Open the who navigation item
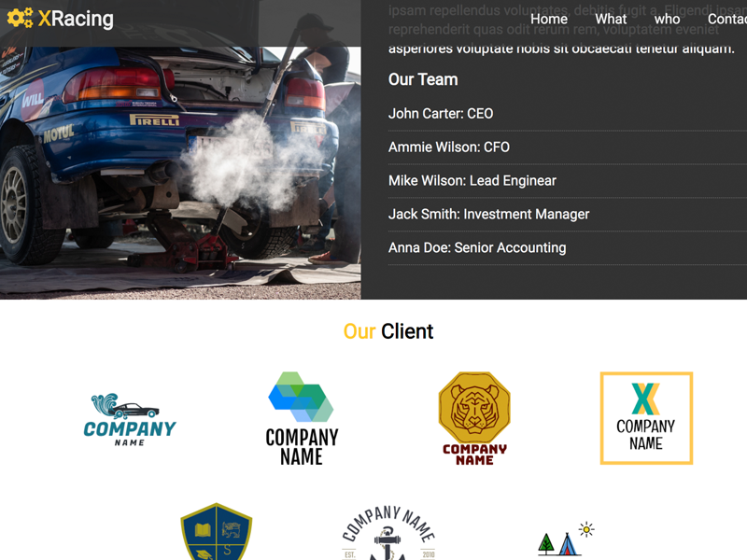This screenshot has width=747, height=560. [x=667, y=19]
